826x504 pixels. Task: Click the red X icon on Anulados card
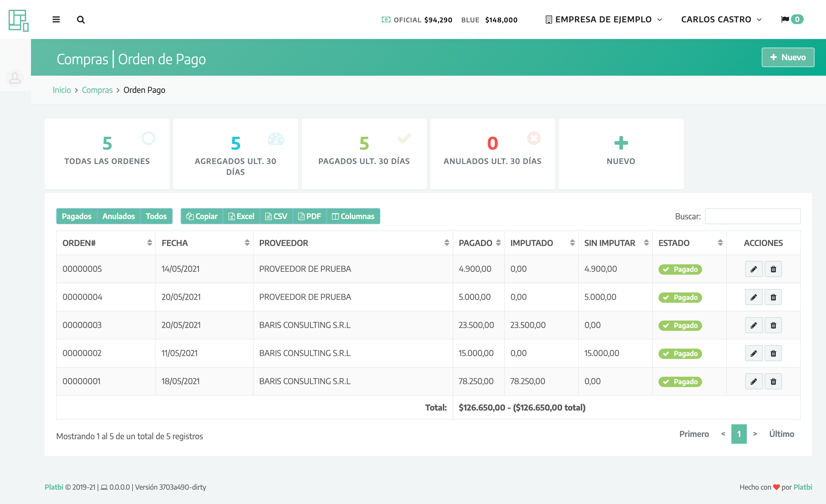tap(534, 138)
